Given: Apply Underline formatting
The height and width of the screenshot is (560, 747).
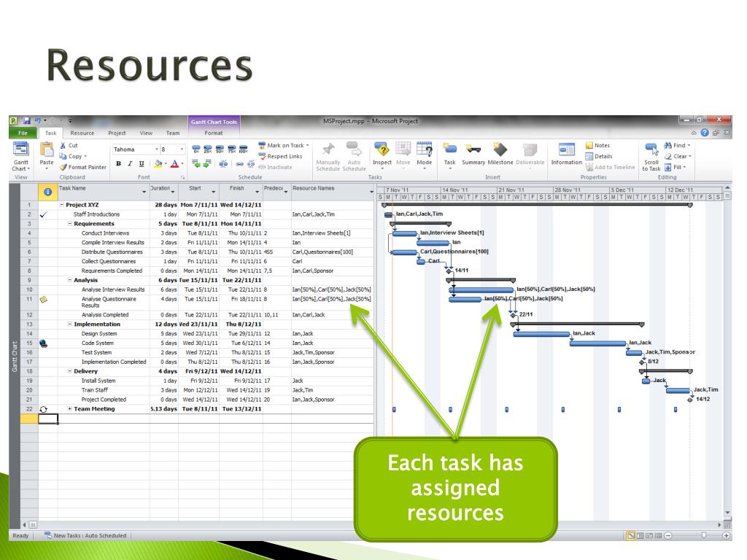Looking at the screenshot, I should (x=142, y=164).
